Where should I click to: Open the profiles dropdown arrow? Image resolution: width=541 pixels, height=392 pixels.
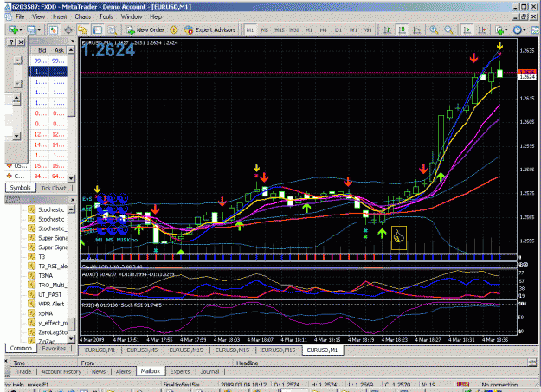click(x=39, y=30)
